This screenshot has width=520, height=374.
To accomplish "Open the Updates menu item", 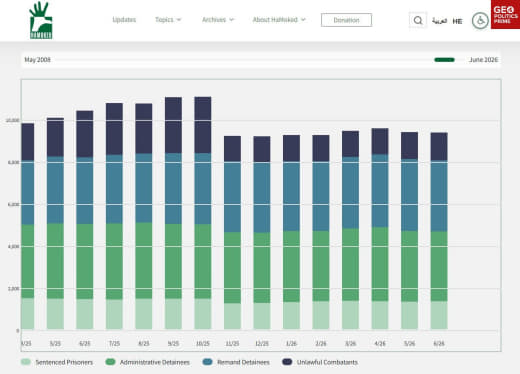I will coord(124,20).
